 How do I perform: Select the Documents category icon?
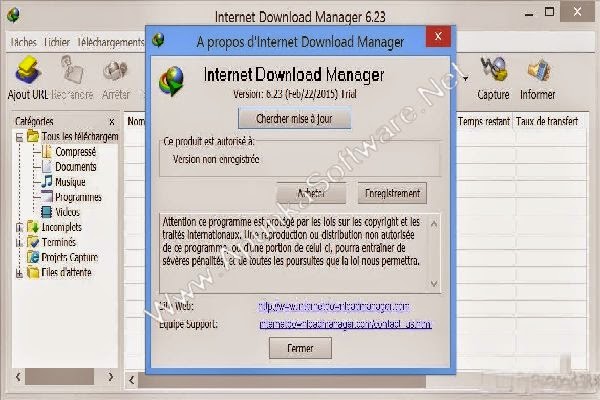click(47, 167)
